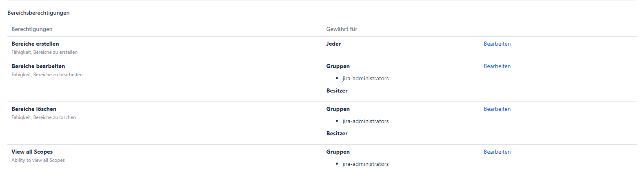The image size is (644, 172).
Task: Click Bearbeiten link for Bereiche erstellen
Action: pos(497,44)
